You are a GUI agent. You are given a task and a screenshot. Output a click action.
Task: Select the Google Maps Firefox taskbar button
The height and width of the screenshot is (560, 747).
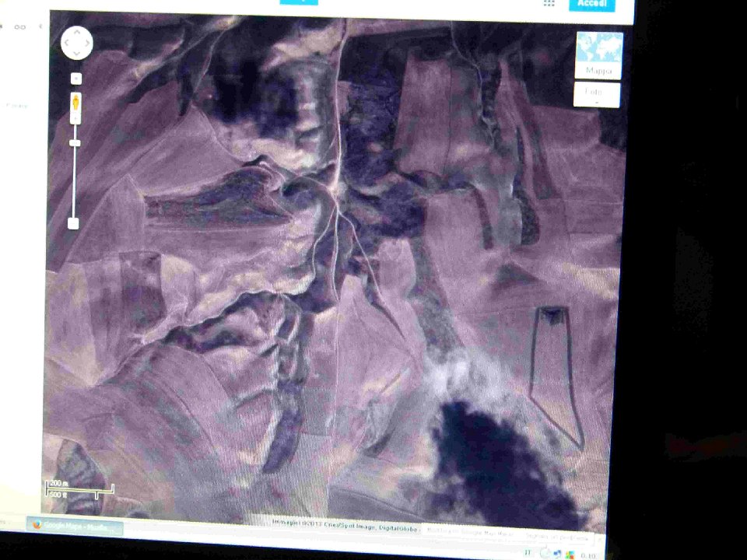[75, 527]
